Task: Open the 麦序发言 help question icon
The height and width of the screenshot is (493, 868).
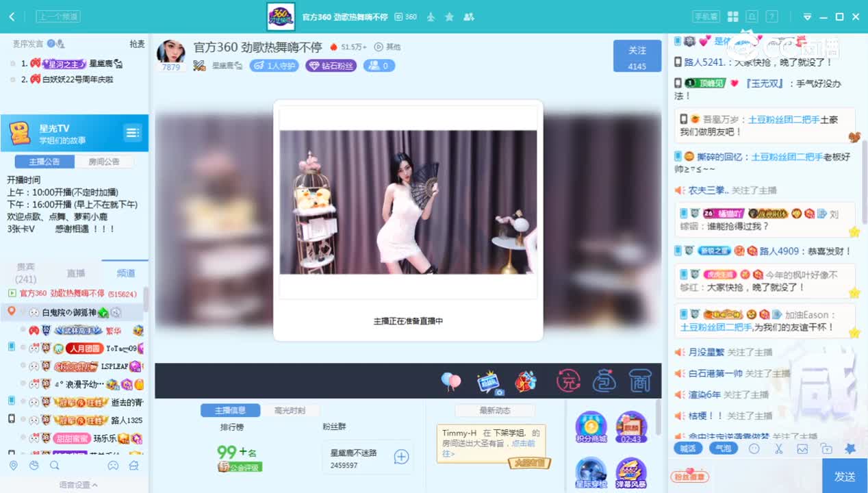Action: point(51,44)
